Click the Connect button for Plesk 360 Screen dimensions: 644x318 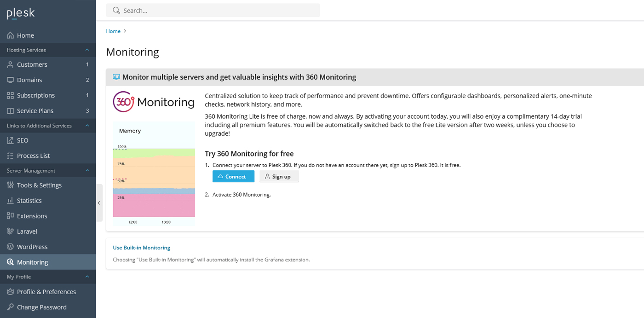point(233,176)
